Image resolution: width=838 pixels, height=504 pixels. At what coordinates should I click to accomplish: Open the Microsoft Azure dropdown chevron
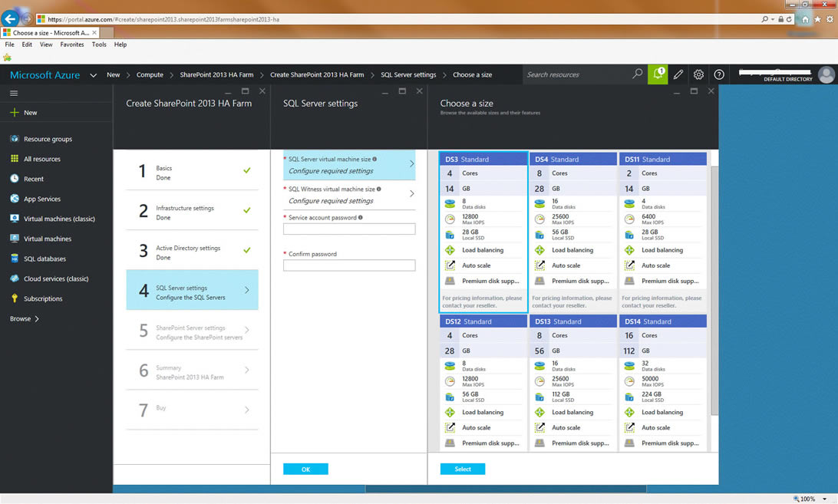point(94,75)
